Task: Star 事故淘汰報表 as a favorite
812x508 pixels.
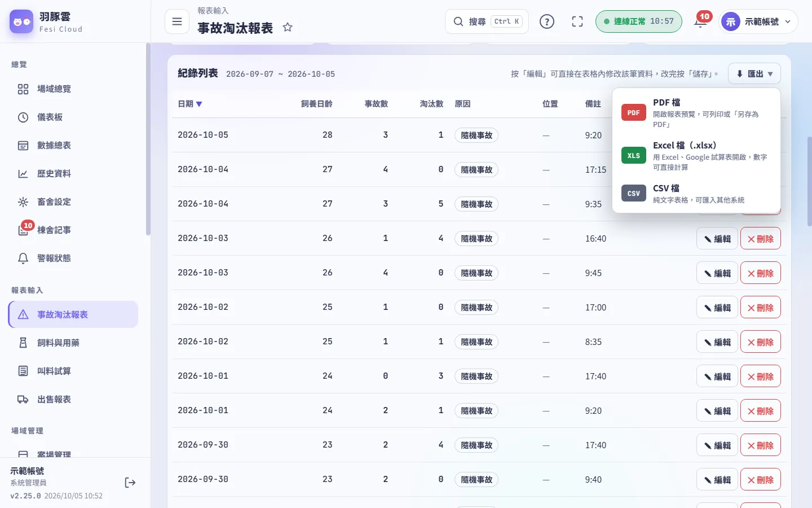Action: (288, 27)
